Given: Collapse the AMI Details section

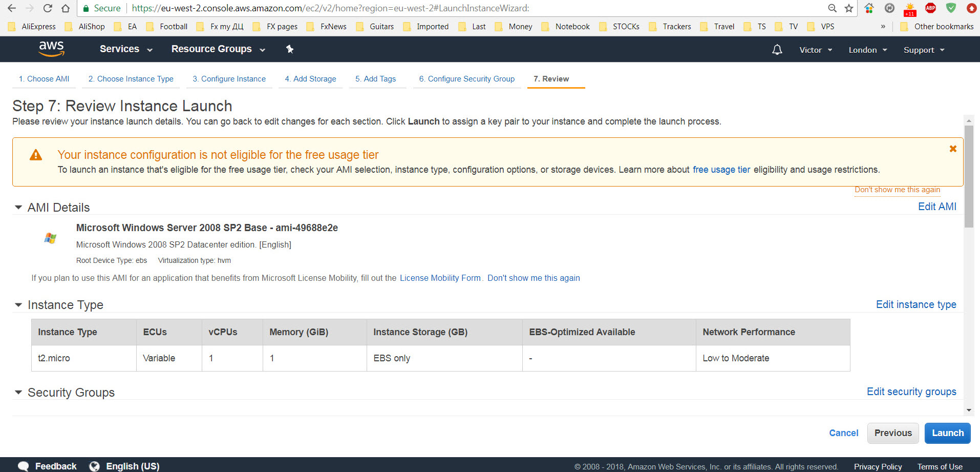Looking at the screenshot, I should tap(18, 208).
